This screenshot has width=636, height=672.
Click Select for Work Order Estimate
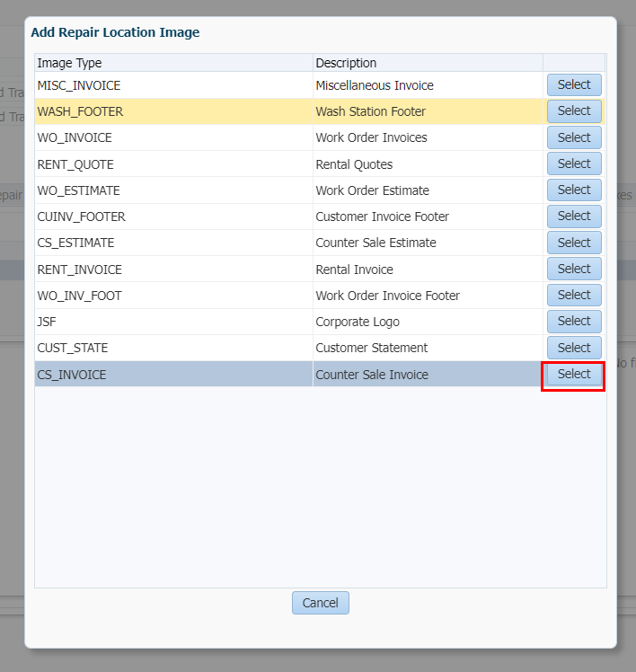[x=574, y=190]
